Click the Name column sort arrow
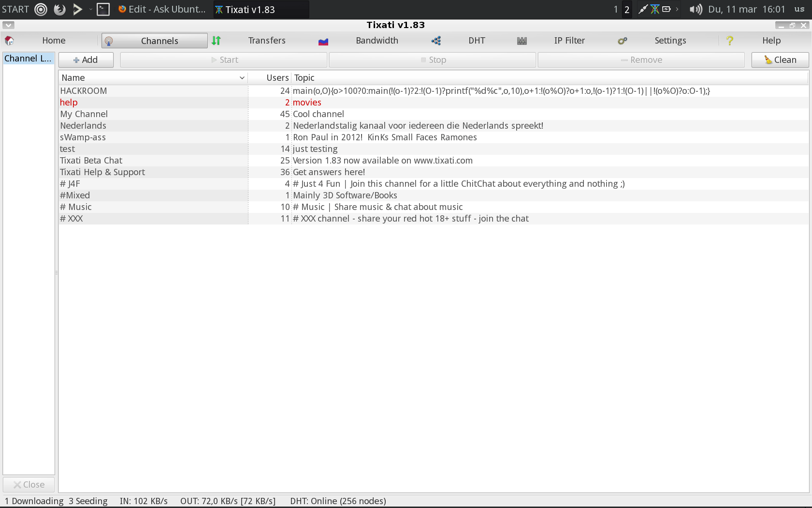 (242, 78)
